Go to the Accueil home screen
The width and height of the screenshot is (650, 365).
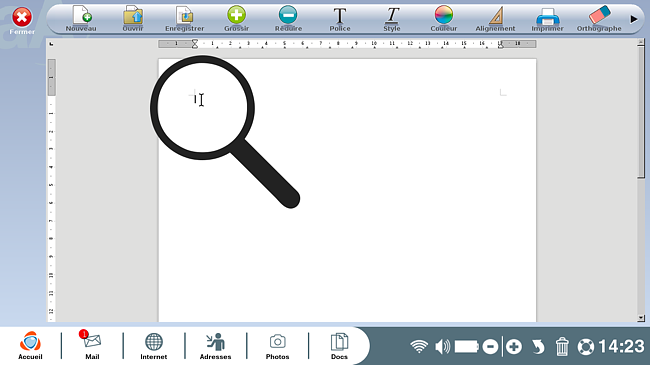pos(30,346)
